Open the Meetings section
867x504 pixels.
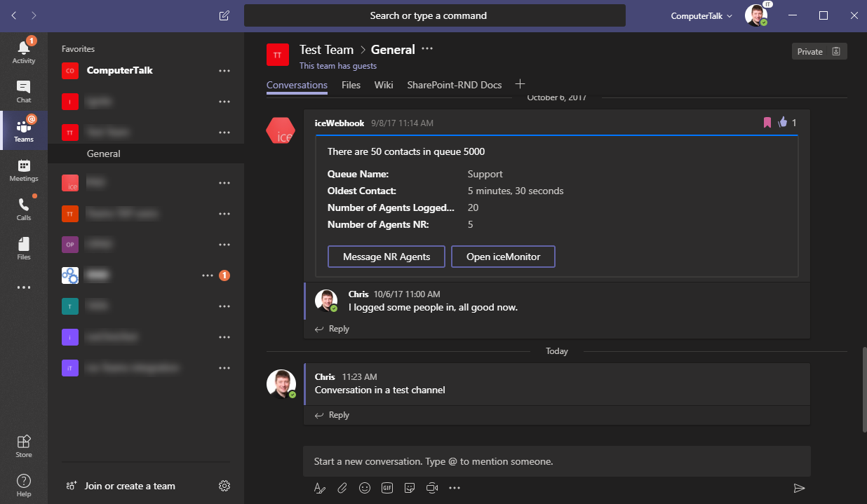tap(24, 170)
